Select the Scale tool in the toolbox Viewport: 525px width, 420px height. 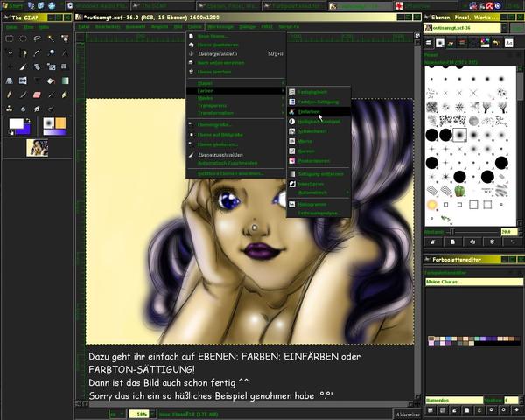(x=51, y=67)
